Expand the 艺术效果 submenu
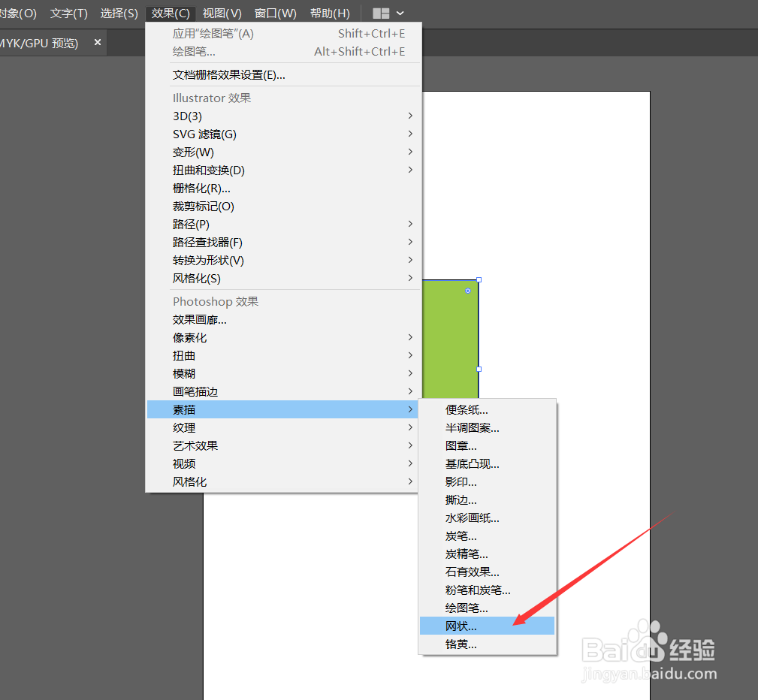 click(x=282, y=445)
